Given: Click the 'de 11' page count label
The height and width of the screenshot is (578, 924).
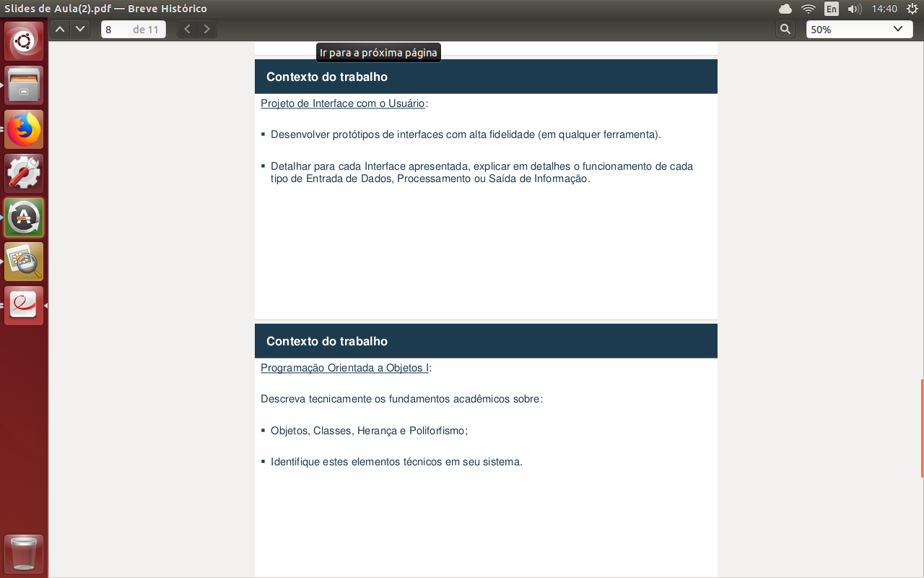Looking at the screenshot, I should [x=146, y=30].
